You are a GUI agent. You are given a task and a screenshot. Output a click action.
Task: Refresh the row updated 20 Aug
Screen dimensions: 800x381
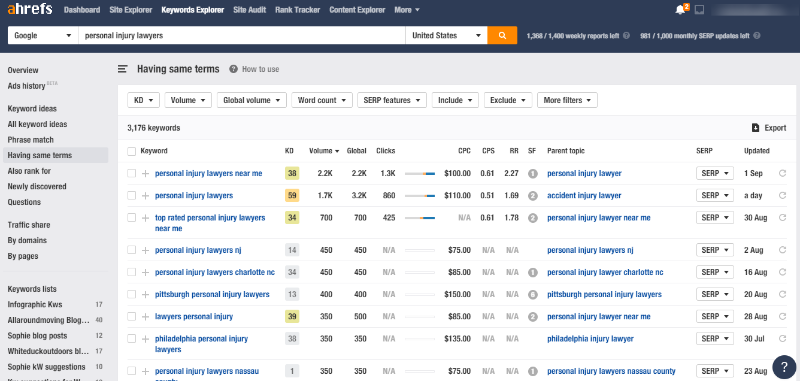click(782, 294)
